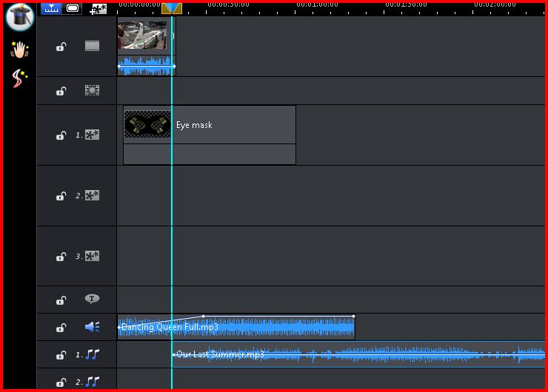Open the Magic Style ribbon icon
Viewport: 548px width, 392px height.
[19, 78]
